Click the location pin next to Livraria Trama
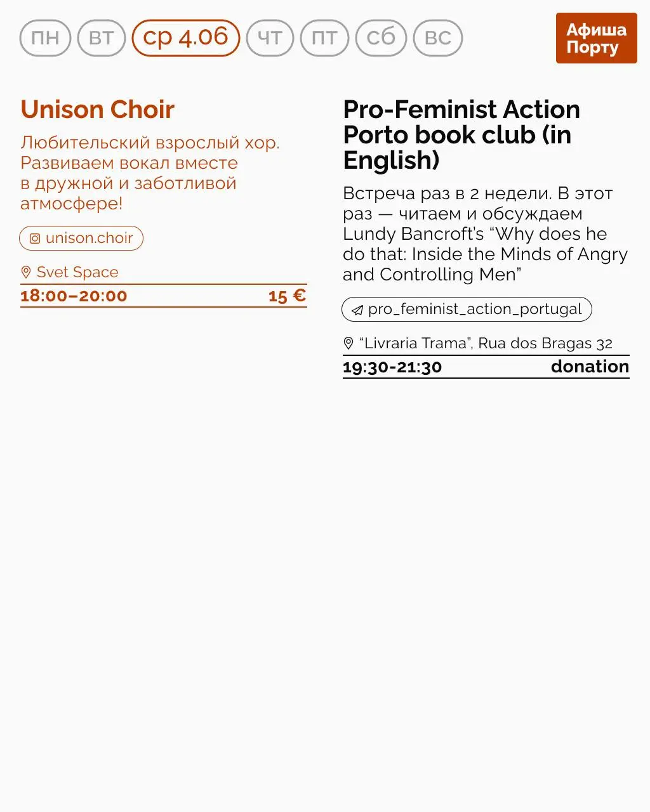Image resolution: width=650 pixels, height=812 pixels. (348, 343)
